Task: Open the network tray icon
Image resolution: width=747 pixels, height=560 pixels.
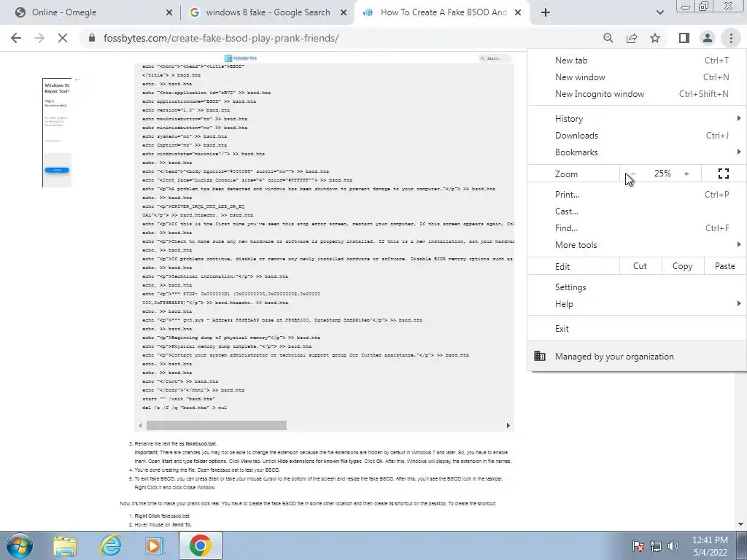Action: pyautogui.click(x=656, y=546)
